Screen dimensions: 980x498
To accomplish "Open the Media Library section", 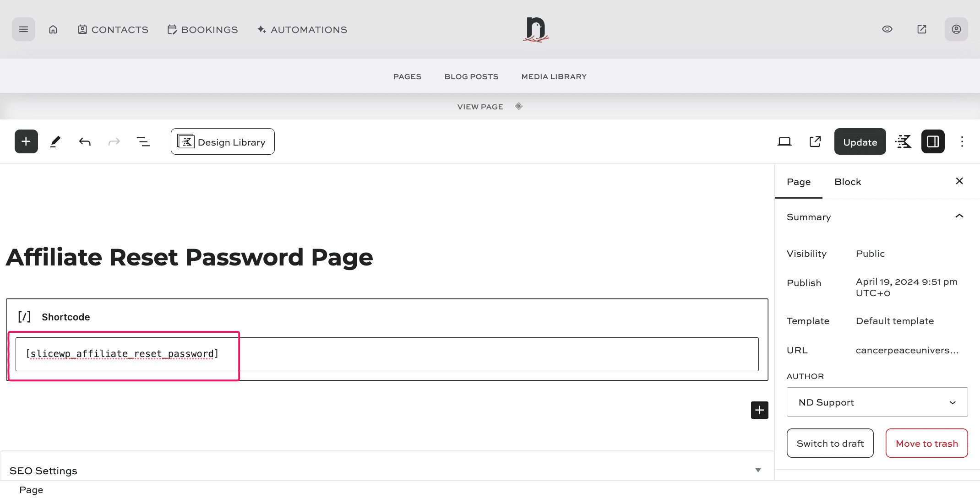I will [553, 76].
